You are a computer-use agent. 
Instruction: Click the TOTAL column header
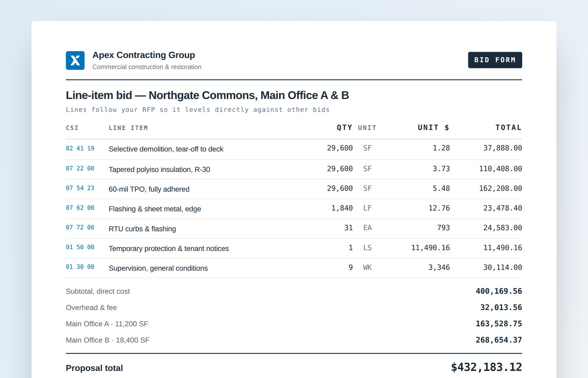[509, 127]
